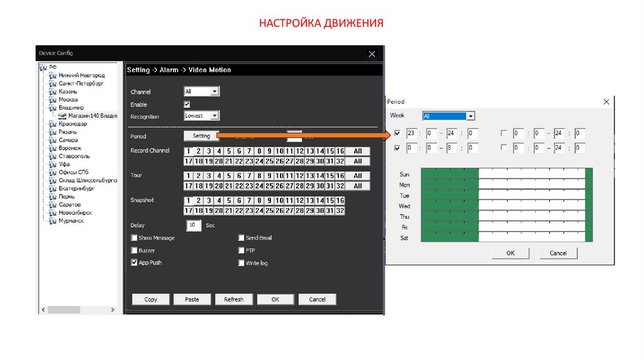Screen dimensions: 644x361
Task: Select Record Channel number 1
Action: click(x=189, y=151)
